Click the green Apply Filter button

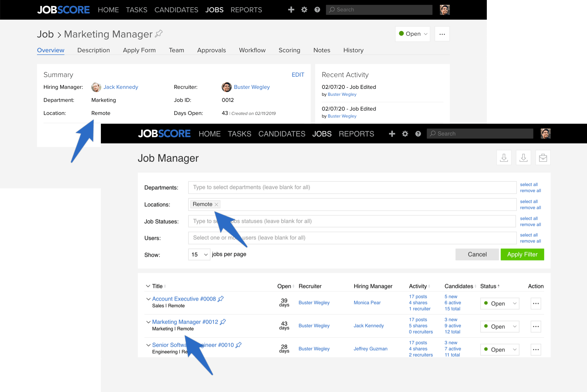522,254
